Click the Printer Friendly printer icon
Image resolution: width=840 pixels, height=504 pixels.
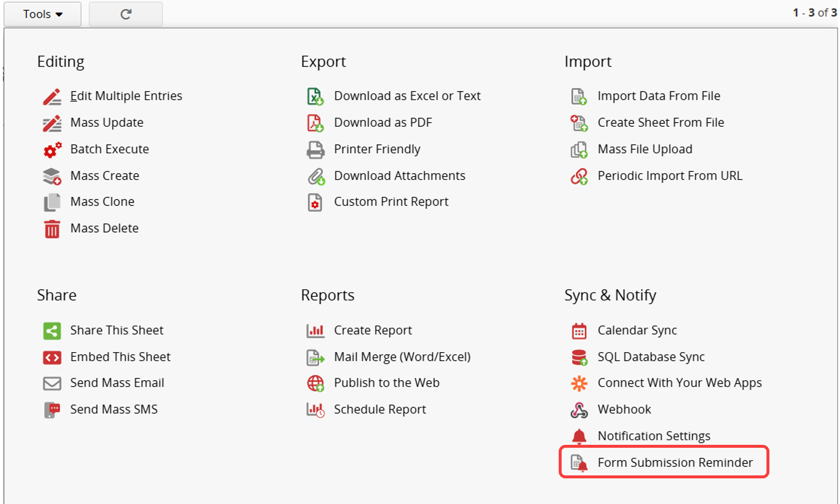(315, 149)
